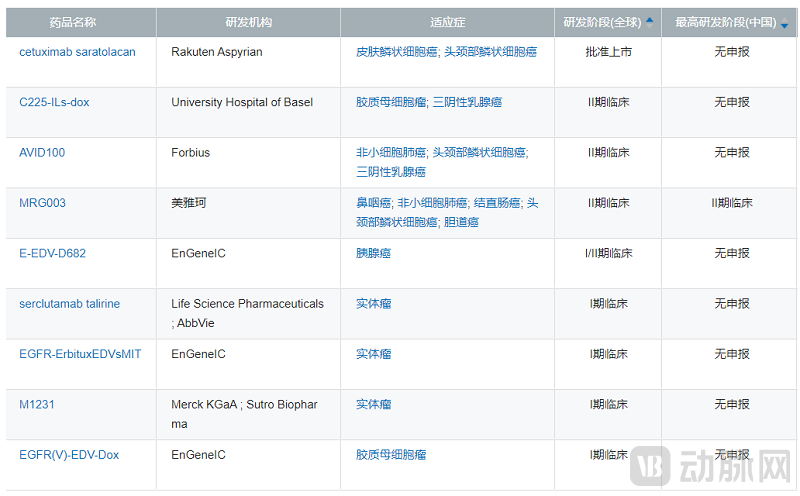The height and width of the screenshot is (496, 800).
Task: Click 胶质母细胞瘤 in EGFR(V)-EDV-Dox row
Action: pyautogui.click(x=391, y=455)
